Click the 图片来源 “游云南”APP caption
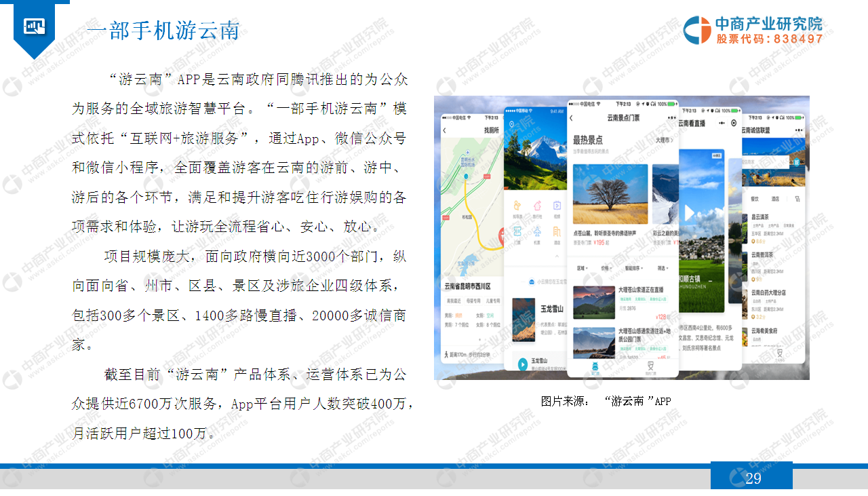868x496 pixels. (x=606, y=401)
